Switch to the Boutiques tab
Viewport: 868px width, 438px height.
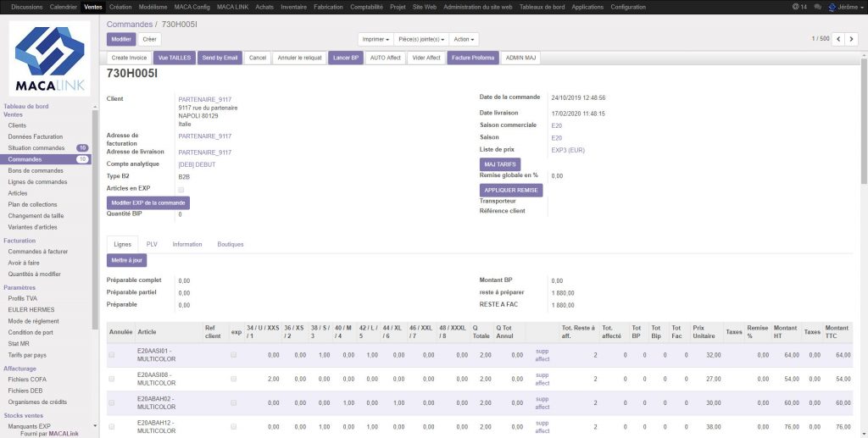point(231,244)
